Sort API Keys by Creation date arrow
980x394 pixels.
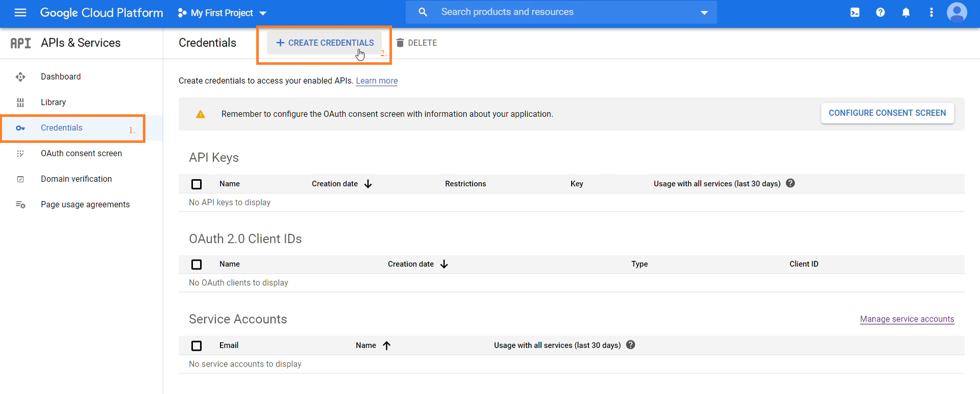coord(368,184)
